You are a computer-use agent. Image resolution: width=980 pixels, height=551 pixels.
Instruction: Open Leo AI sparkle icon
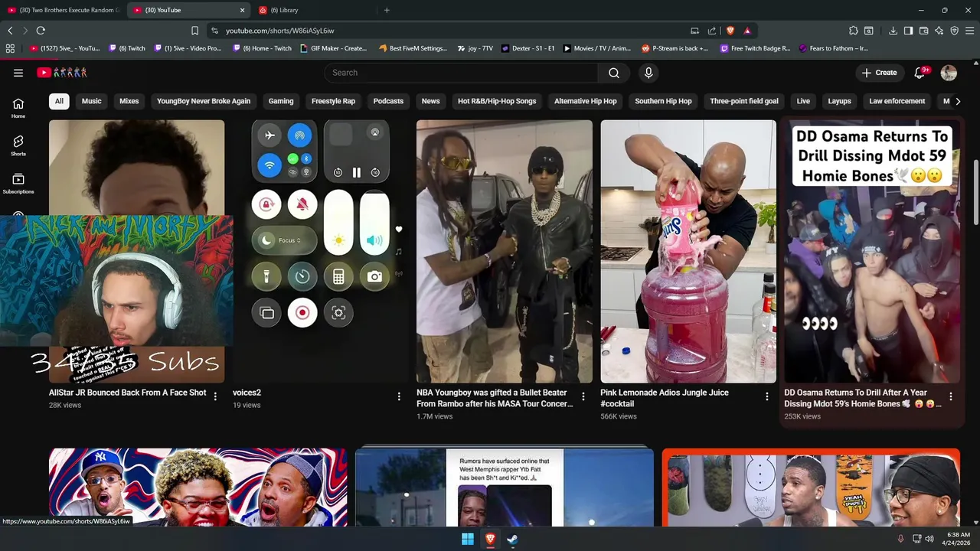pos(939,31)
